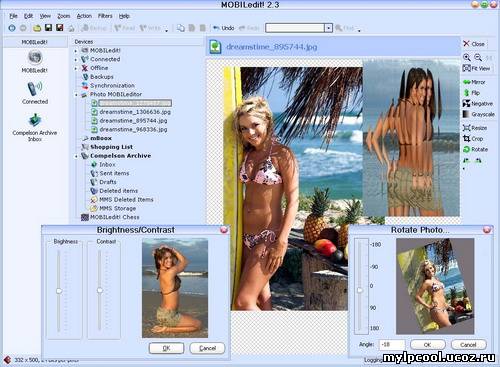The width and height of the screenshot is (500, 367).
Task: Open the Action menu
Action: click(x=84, y=16)
